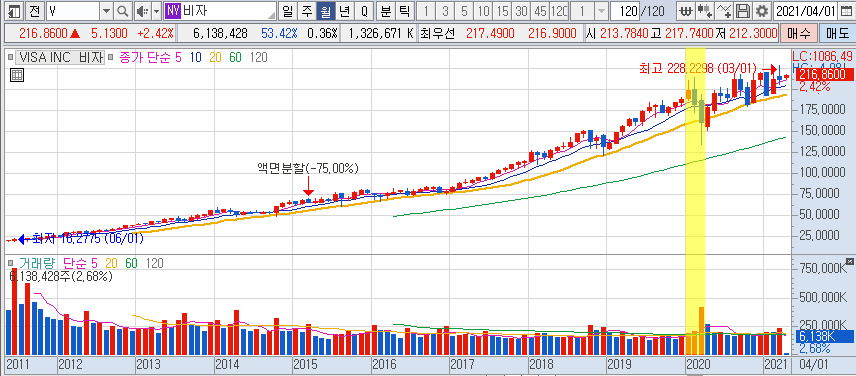Choose the 45 interval button
The height and width of the screenshot is (376, 856).
[540, 10]
